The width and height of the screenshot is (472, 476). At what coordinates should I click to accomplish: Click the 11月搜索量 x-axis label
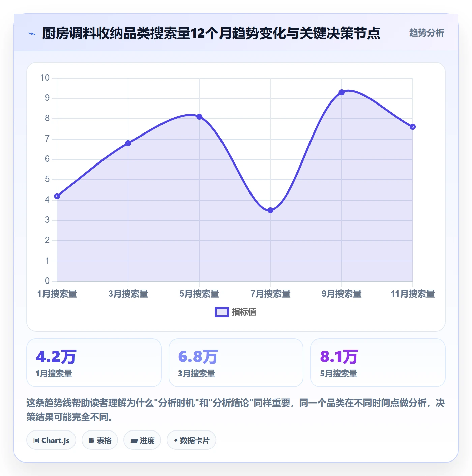(413, 294)
